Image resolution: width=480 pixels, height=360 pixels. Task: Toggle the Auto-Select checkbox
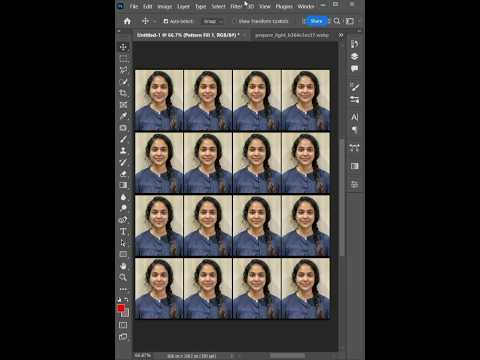pos(166,21)
